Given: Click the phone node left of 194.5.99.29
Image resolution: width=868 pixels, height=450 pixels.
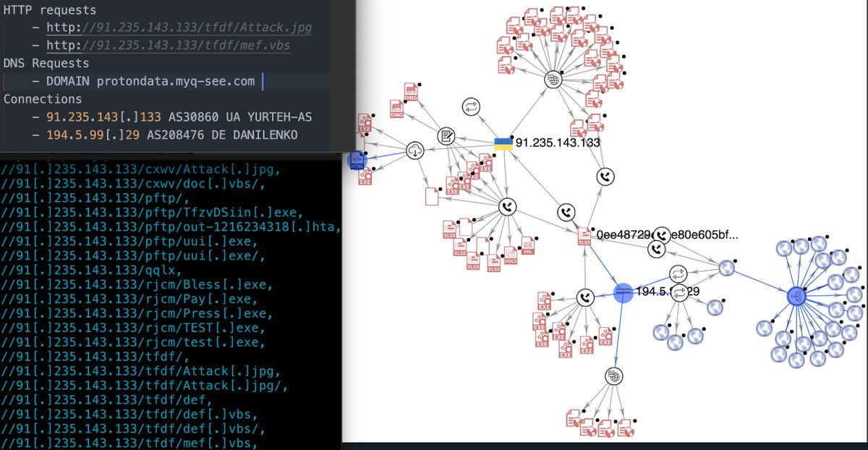Looking at the screenshot, I should (584, 297).
